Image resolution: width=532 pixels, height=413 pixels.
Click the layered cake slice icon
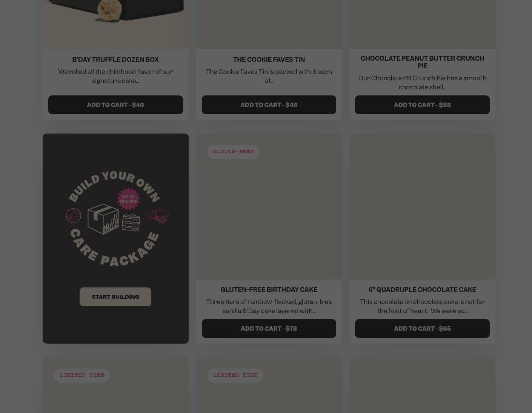[131, 222]
